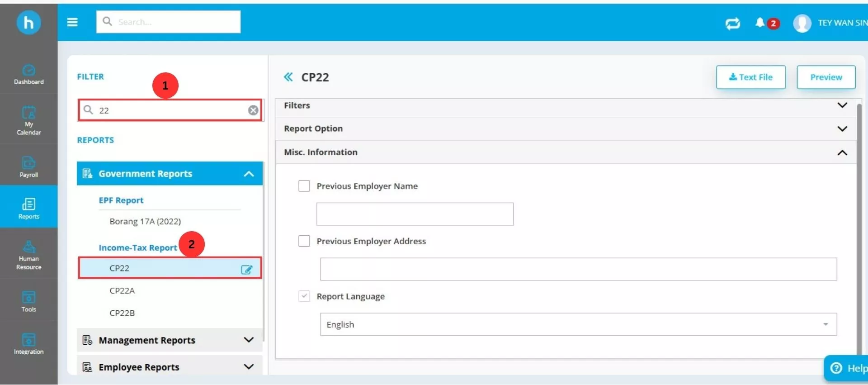Open the hamburger menu icon
The height and width of the screenshot is (385, 868).
point(72,22)
